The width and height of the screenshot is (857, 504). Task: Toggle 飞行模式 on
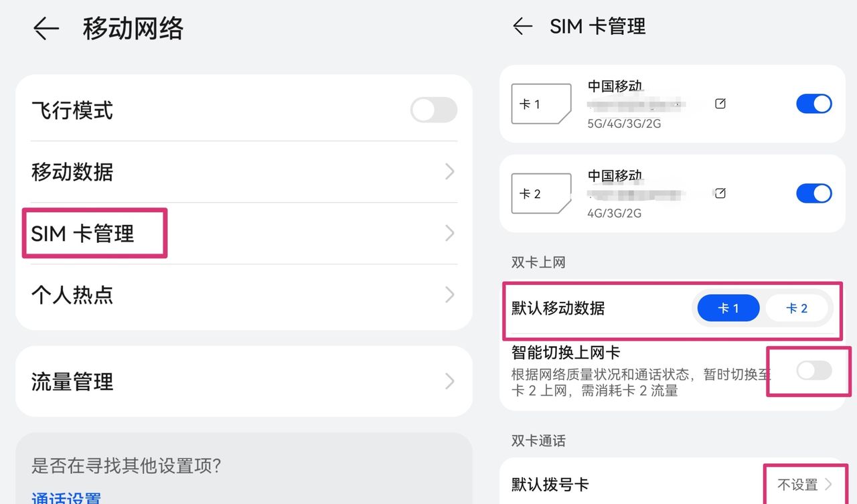click(x=433, y=110)
